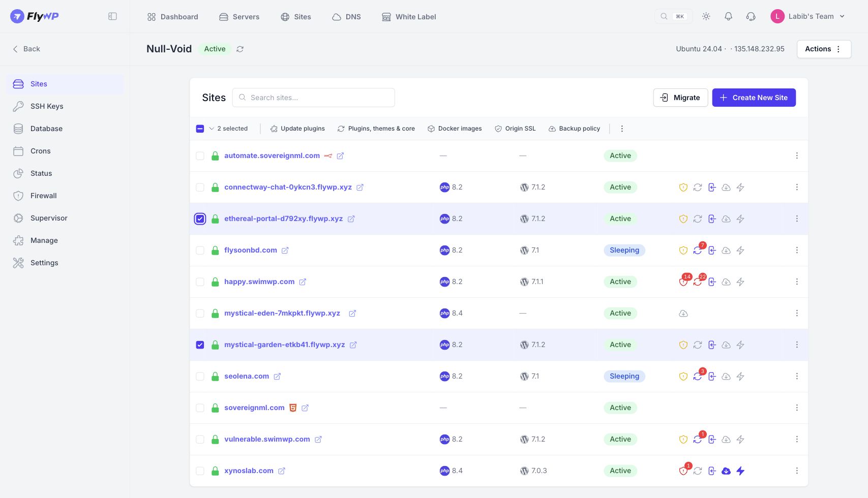Click magic login icon for seolena.com
The width and height of the screenshot is (868, 498).
[712, 376]
